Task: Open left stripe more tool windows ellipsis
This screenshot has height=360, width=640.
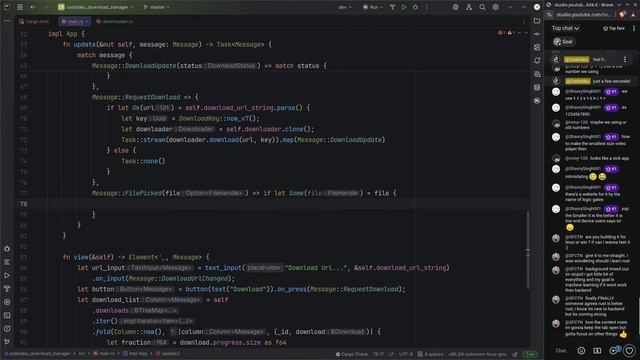Action: pyautogui.click(x=7, y=20)
